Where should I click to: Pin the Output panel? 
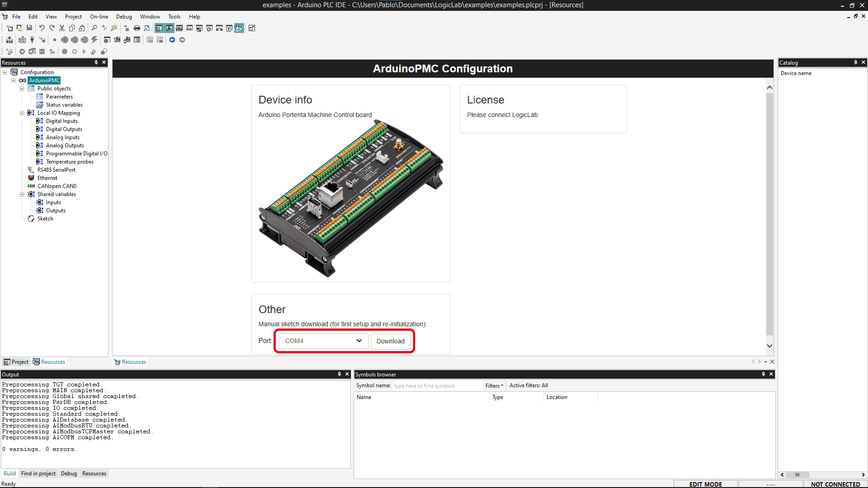click(x=339, y=374)
